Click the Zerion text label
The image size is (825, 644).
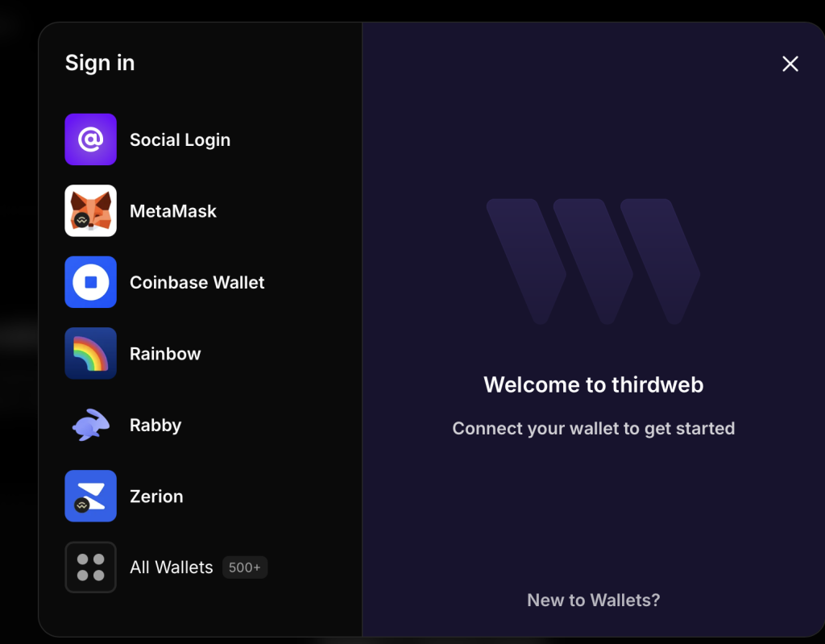156,497
